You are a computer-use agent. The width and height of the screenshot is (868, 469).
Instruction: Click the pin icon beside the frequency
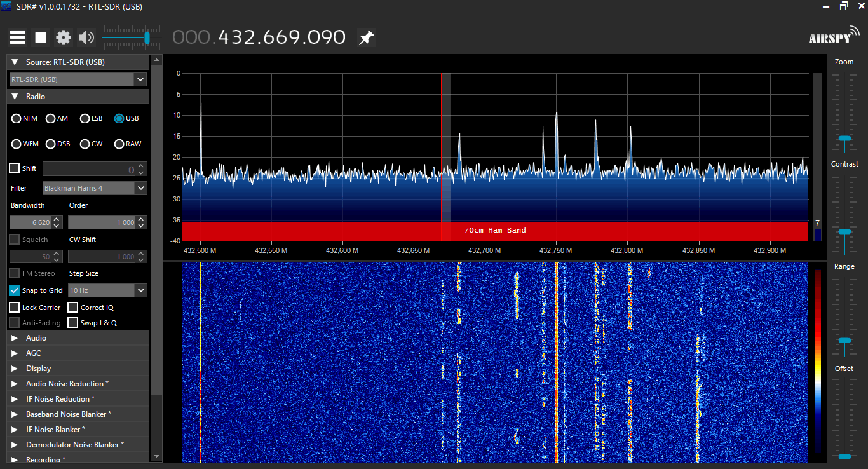(366, 37)
